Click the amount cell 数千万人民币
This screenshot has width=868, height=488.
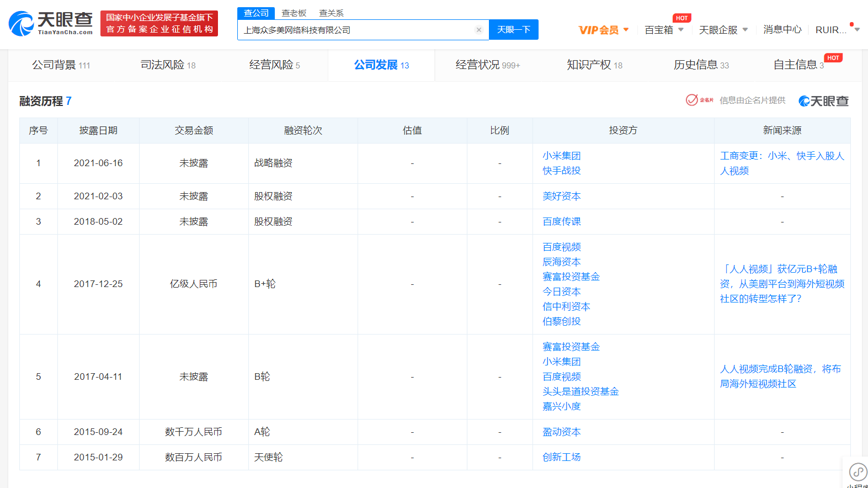tap(194, 432)
